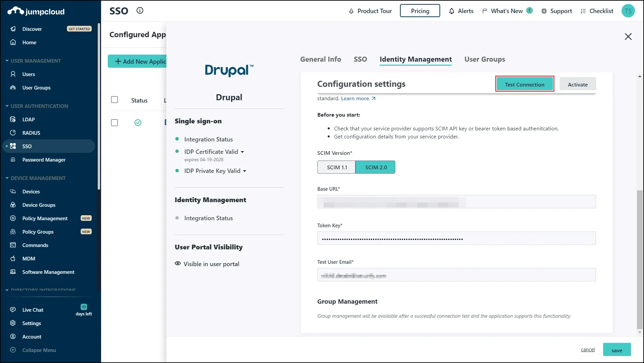
Task: Collapse the USER AUTHENTICATION section
Action: point(7,106)
